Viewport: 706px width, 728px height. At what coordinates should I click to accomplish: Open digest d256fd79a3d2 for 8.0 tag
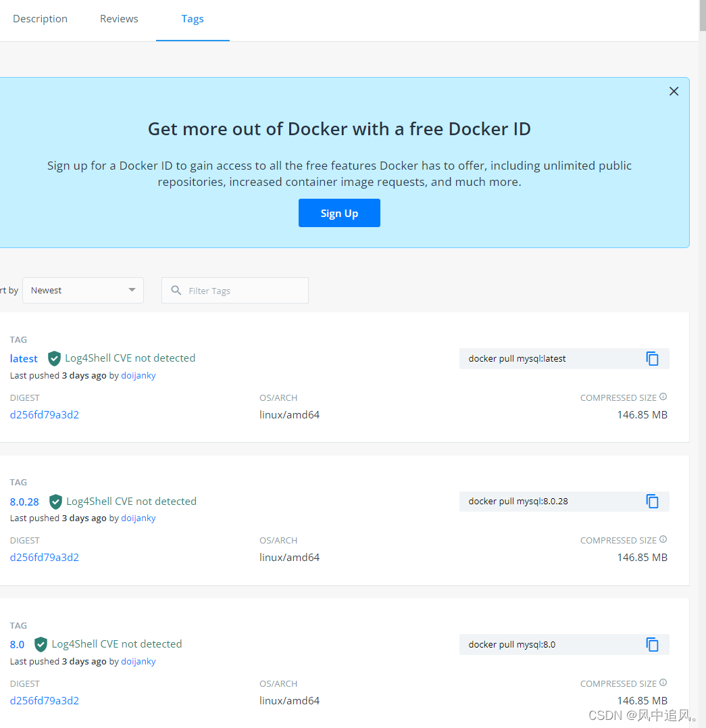click(x=45, y=700)
